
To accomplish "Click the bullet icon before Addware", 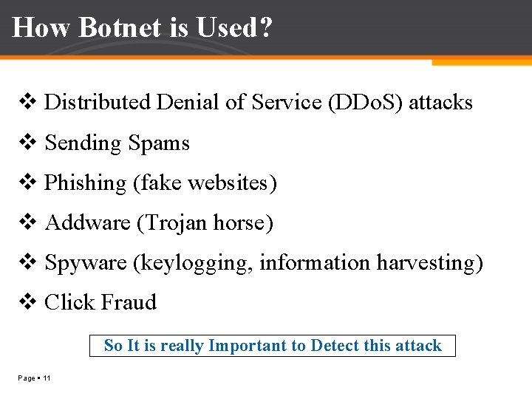I will coord(28,222).
